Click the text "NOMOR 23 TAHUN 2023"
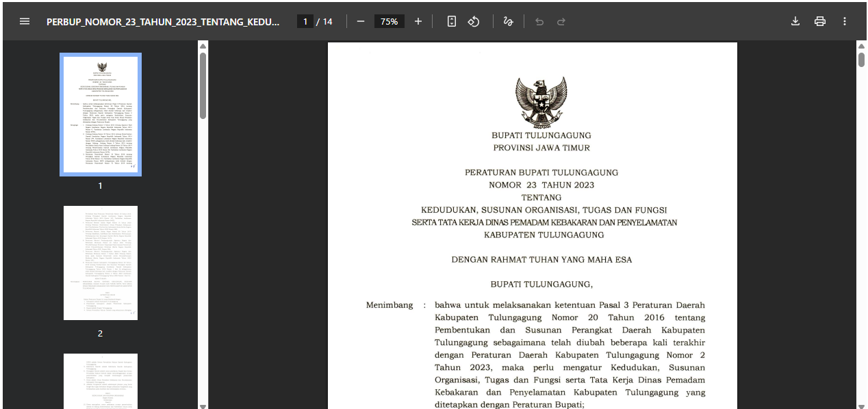This screenshot has height=409, width=868. (541, 185)
